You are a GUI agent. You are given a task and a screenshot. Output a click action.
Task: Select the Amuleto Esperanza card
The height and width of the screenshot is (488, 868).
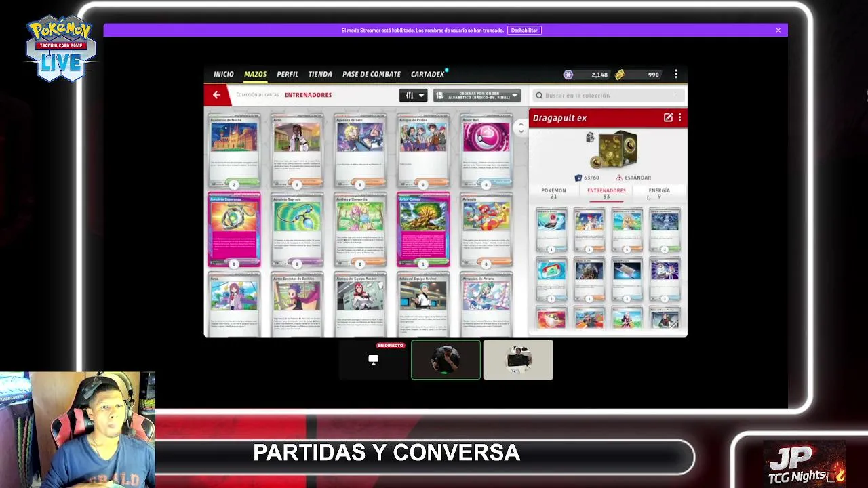234,230
